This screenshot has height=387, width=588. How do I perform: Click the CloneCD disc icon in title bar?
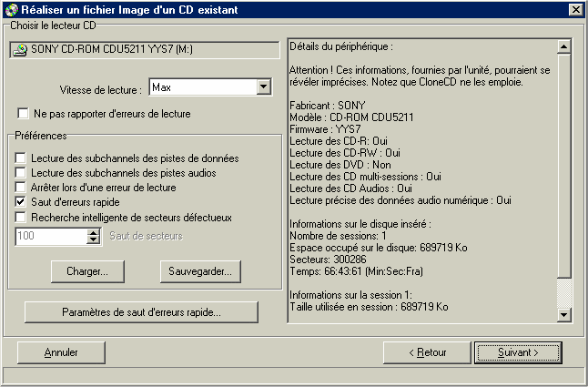pyautogui.click(x=12, y=9)
